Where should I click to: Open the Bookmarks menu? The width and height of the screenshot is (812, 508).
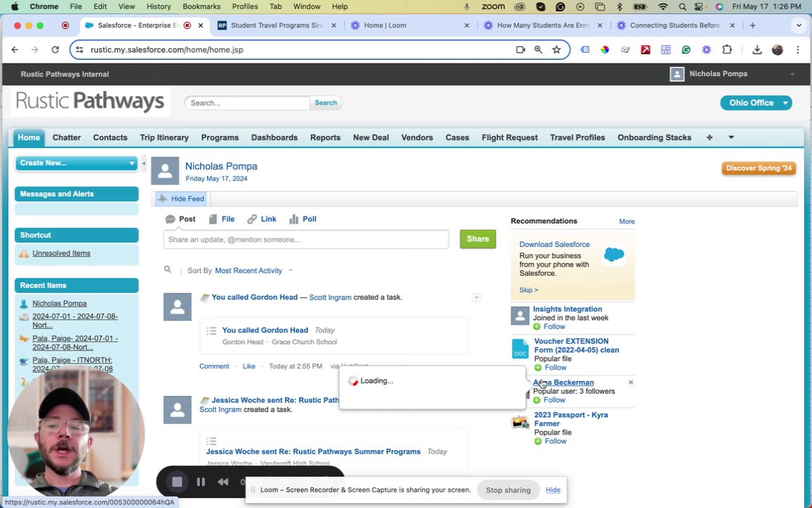click(x=202, y=7)
